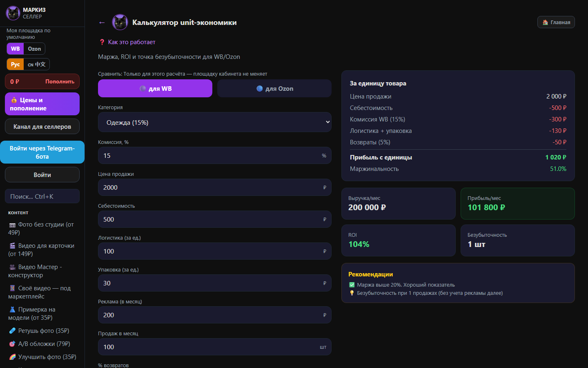
Task: Click the Прибыль/мес 101 800 ₽ value
Action: coord(486,207)
